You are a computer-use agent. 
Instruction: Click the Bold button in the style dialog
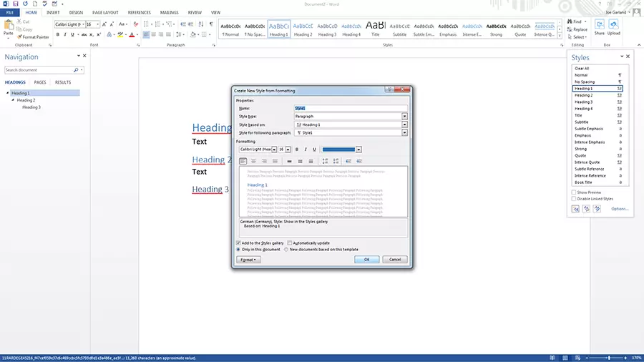[x=297, y=150]
